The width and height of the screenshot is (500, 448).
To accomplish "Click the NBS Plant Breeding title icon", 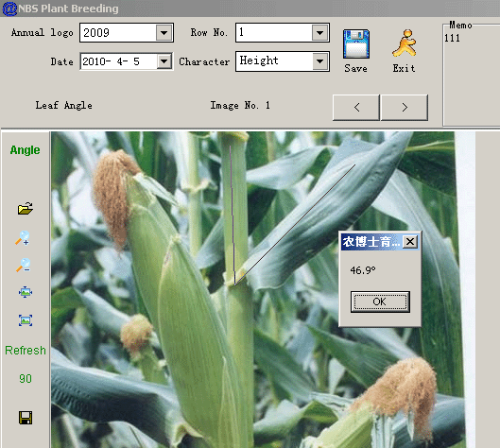I will point(9,9).
